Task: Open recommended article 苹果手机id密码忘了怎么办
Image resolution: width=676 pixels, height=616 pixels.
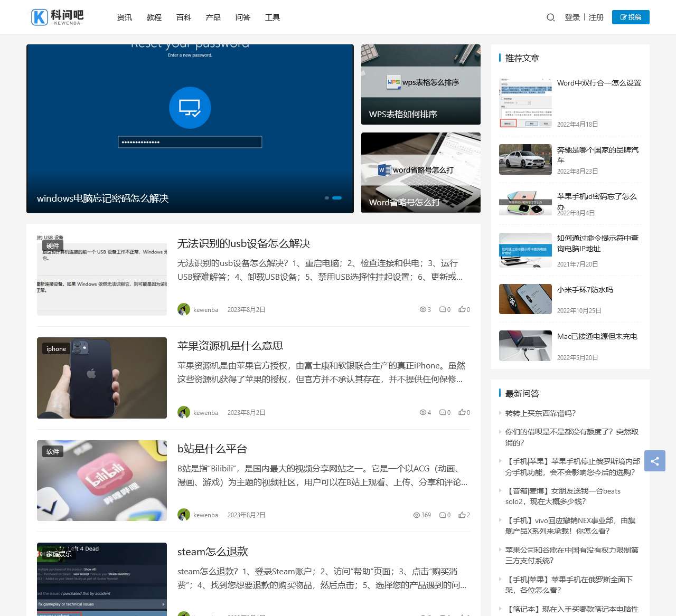Action: (597, 201)
